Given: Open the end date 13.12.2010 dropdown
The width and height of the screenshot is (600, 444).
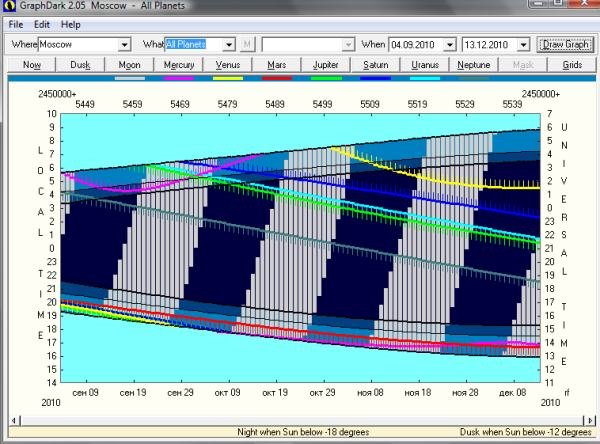Looking at the screenshot, I should coord(523,44).
